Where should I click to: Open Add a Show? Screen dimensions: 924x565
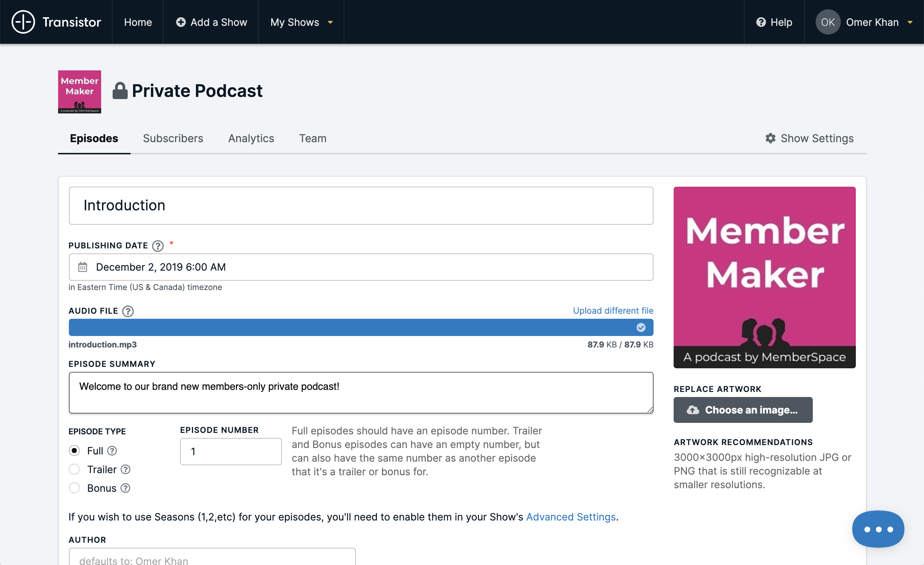[212, 22]
